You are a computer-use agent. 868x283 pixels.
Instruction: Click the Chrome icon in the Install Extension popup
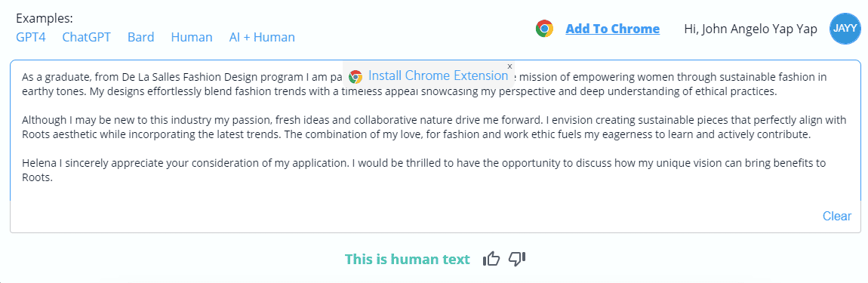tap(356, 77)
